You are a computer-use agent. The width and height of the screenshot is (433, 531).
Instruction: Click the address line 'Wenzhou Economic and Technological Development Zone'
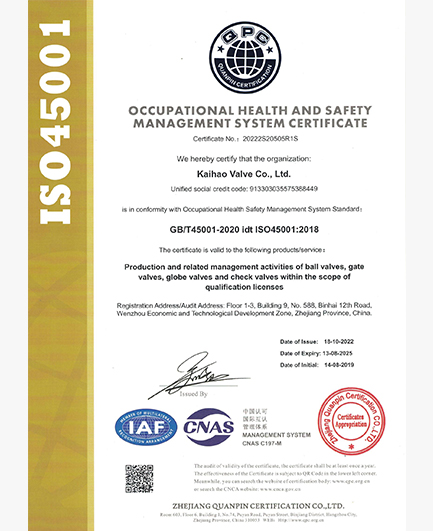pos(244,313)
